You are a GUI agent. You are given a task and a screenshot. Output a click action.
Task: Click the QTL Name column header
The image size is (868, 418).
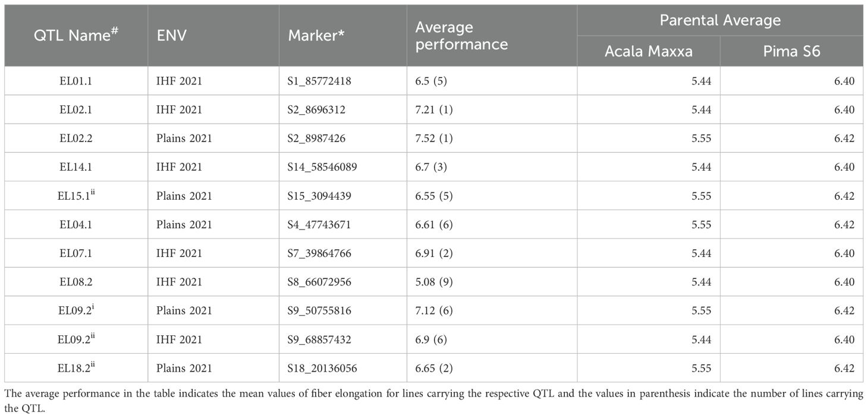[x=76, y=36]
